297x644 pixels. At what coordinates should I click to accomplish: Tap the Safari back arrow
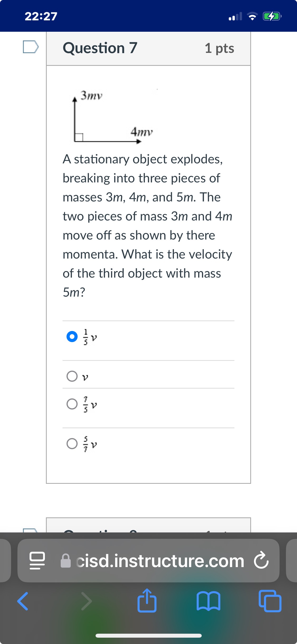[23, 601]
